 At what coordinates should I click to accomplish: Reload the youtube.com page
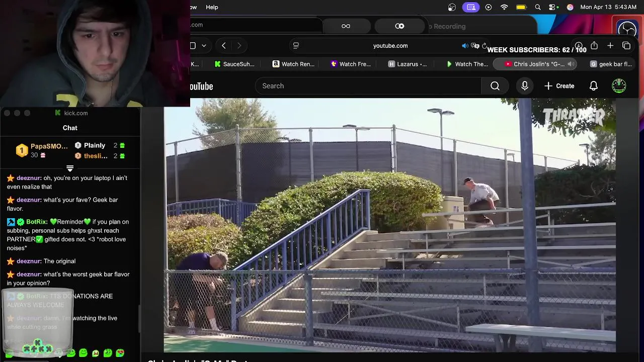[484, 46]
